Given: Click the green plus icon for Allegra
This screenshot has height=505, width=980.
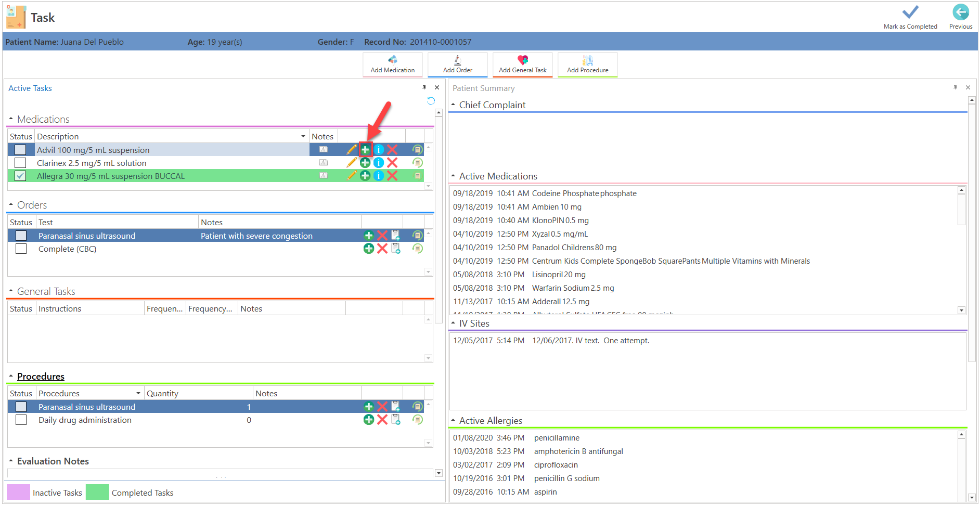Looking at the screenshot, I should 366,176.
